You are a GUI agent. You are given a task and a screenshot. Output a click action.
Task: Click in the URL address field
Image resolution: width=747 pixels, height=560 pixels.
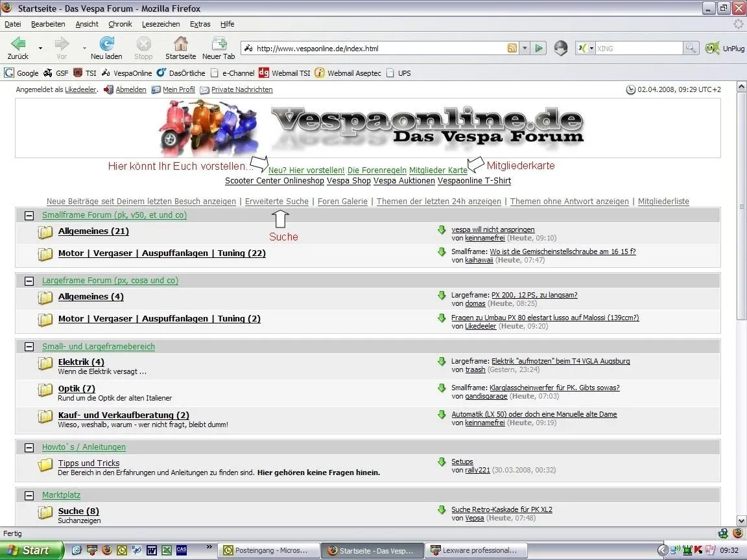pos(376,49)
